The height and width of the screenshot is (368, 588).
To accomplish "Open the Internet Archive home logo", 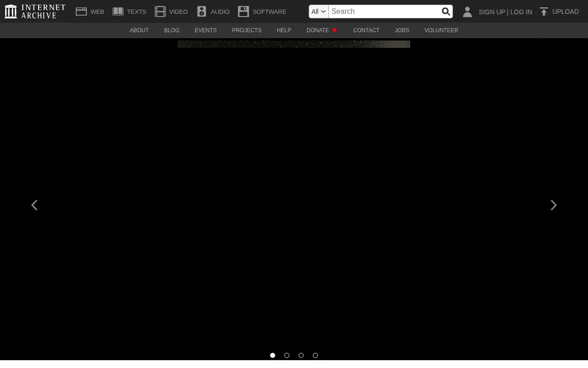I will click(x=35, y=11).
